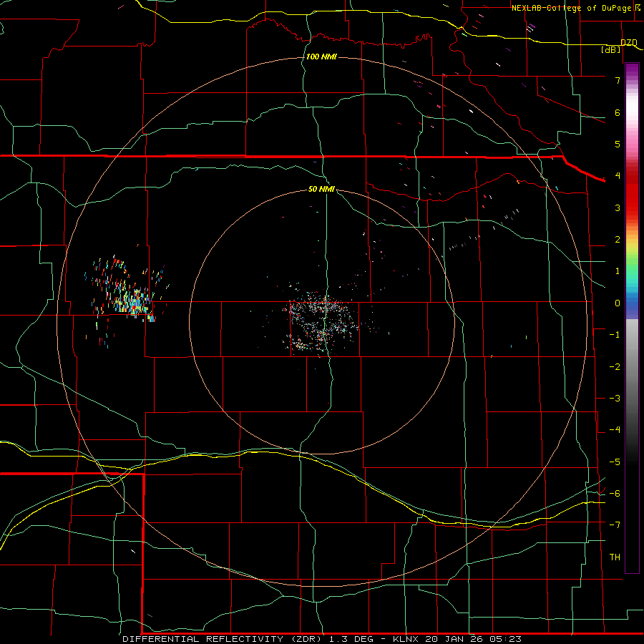Click the -2 value on color scale
Image resolution: width=644 pixels, height=644 pixels.
(x=615, y=367)
